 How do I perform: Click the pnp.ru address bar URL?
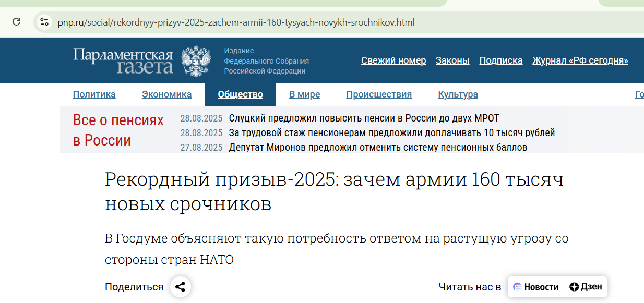(236, 22)
